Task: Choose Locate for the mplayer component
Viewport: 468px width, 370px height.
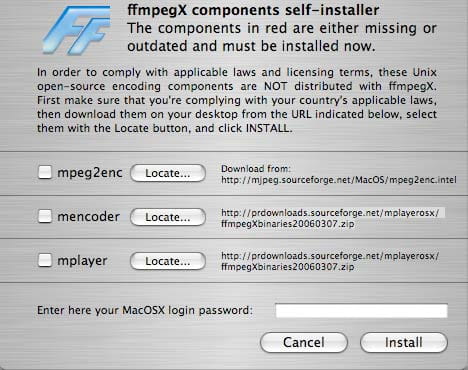Action: 168,261
